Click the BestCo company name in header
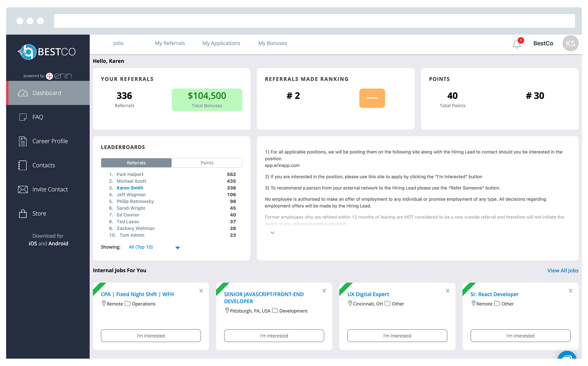588x366 pixels. 543,43
